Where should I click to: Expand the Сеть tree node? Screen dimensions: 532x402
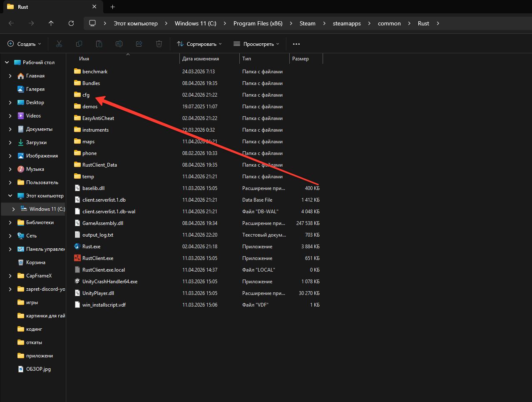10,236
